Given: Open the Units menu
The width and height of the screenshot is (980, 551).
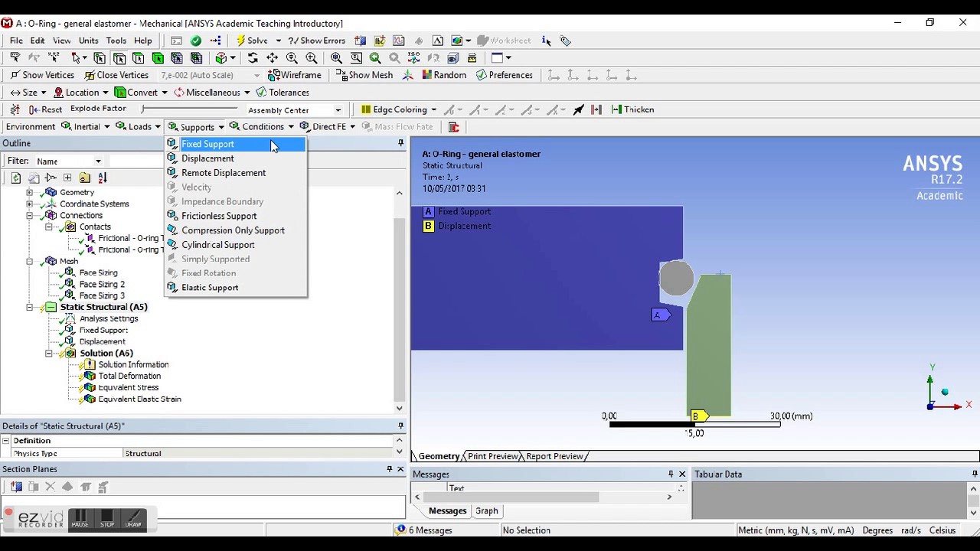Looking at the screenshot, I should click(88, 41).
